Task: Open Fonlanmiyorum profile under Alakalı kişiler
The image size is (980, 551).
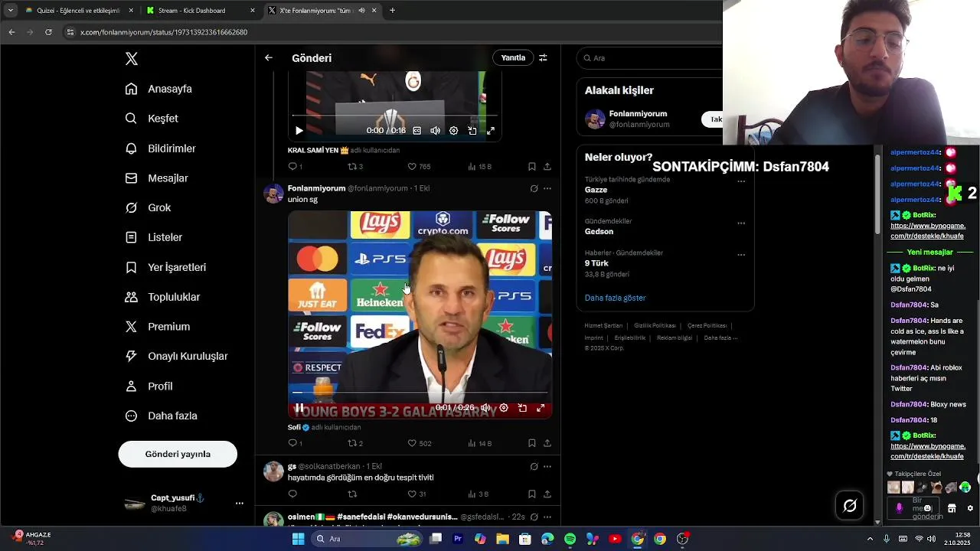Action: pos(639,119)
